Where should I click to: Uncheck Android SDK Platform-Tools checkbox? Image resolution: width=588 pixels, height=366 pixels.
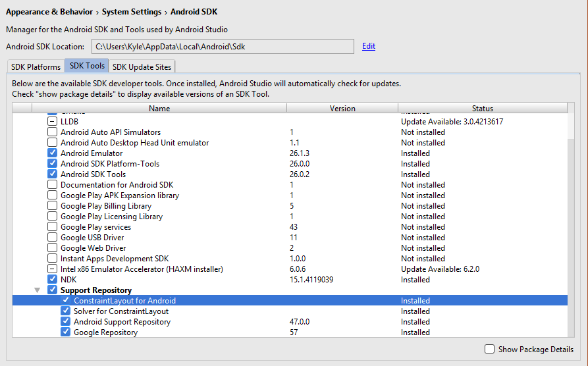coord(52,163)
